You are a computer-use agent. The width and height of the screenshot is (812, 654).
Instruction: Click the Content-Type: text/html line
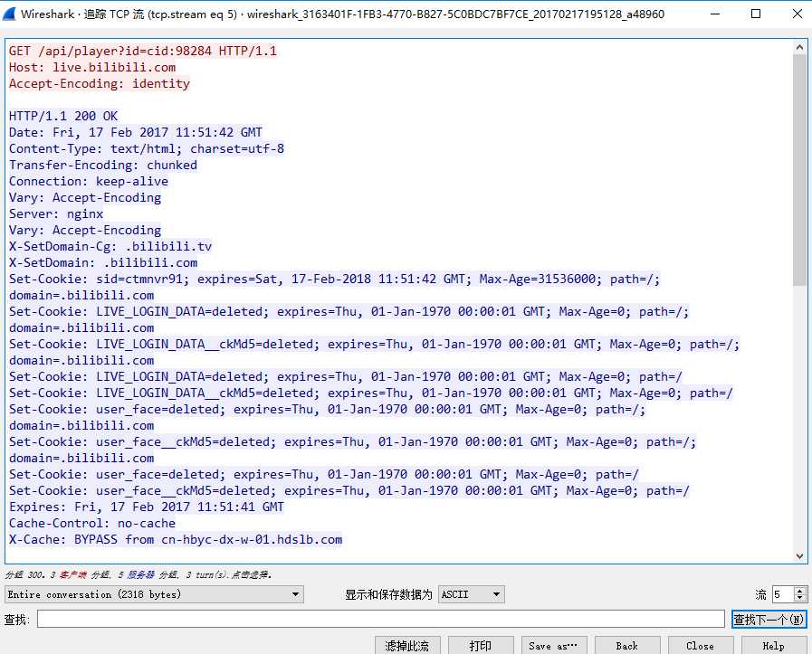click(x=147, y=148)
